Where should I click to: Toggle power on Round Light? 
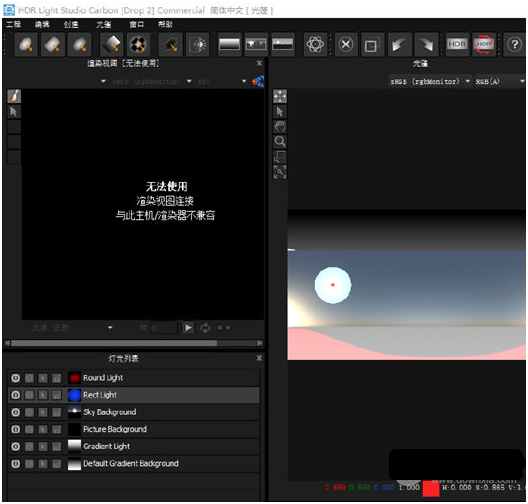point(15,378)
